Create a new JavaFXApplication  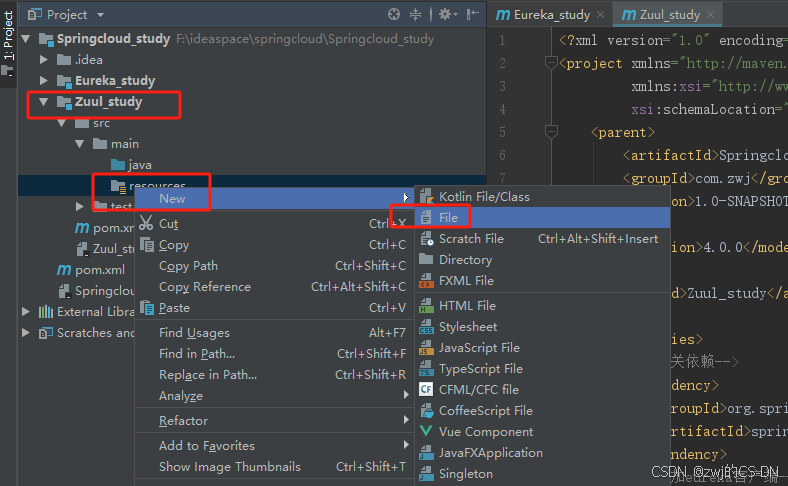[543, 453]
